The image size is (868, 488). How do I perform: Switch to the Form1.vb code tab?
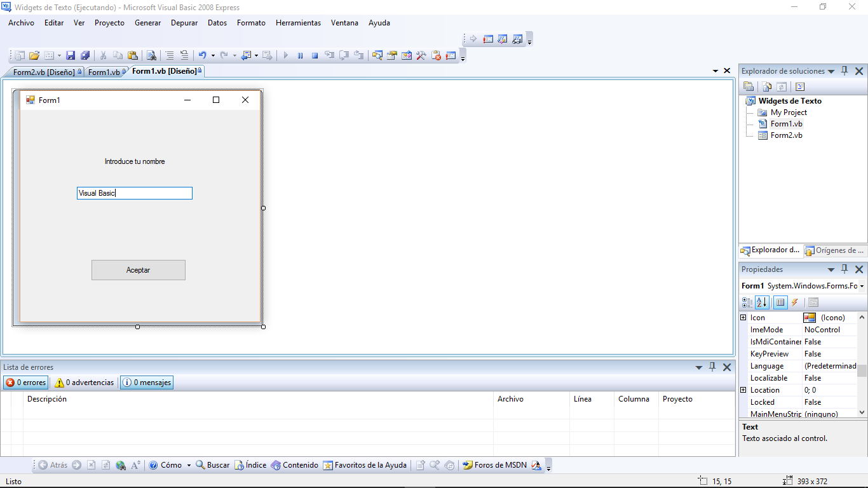point(106,72)
